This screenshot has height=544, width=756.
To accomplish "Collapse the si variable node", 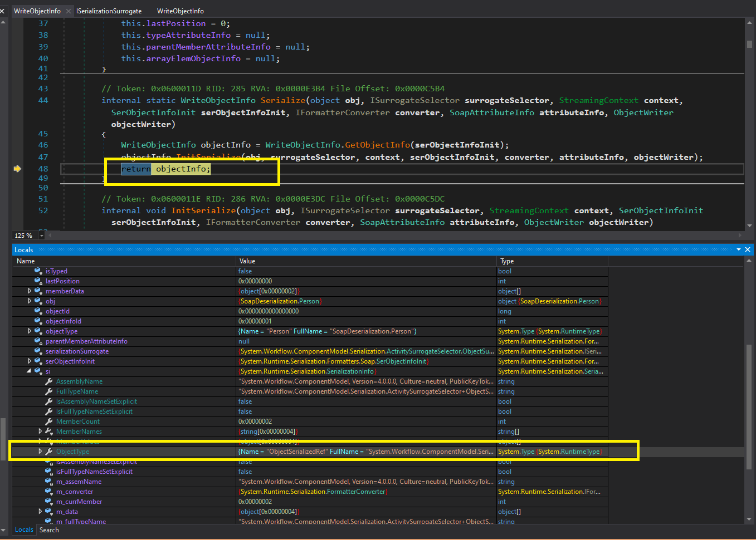I will [30, 371].
